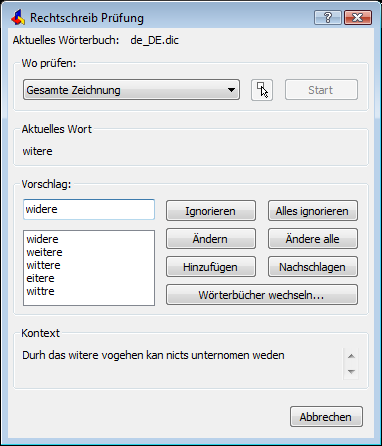Click the select-objects cursor icon button

(x=262, y=90)
